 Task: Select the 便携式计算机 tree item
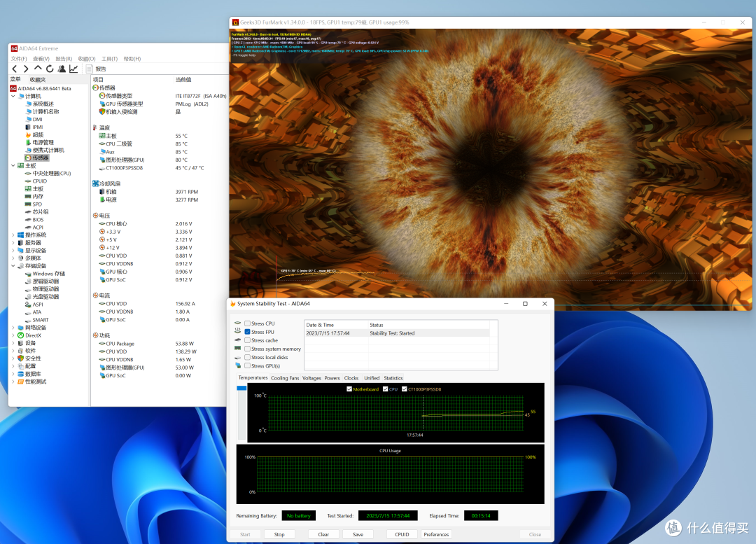point(45,151)
